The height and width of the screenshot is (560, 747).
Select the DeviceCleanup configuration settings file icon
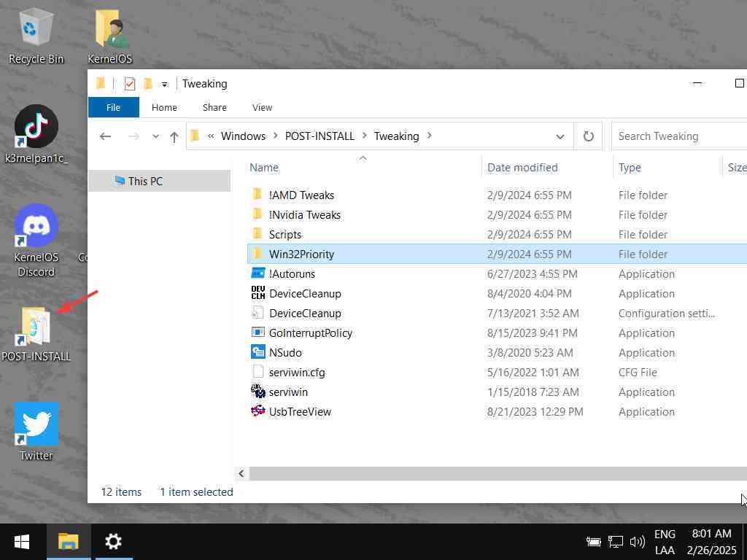tap(258, 312)
